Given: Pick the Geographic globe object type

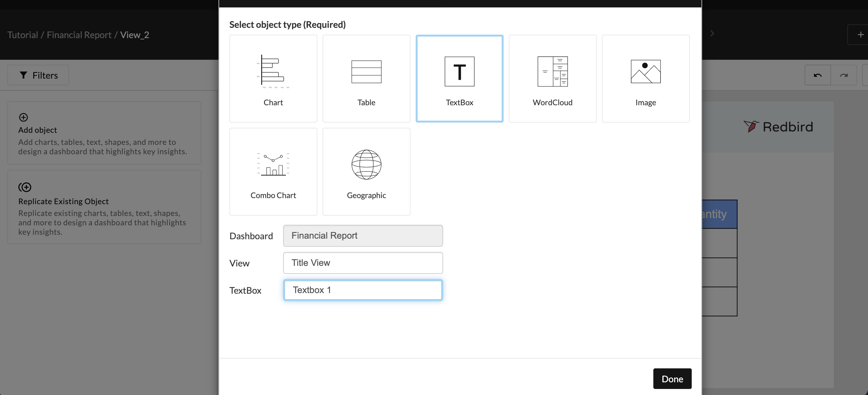Looking at the screenshot, I should [366, 171].
